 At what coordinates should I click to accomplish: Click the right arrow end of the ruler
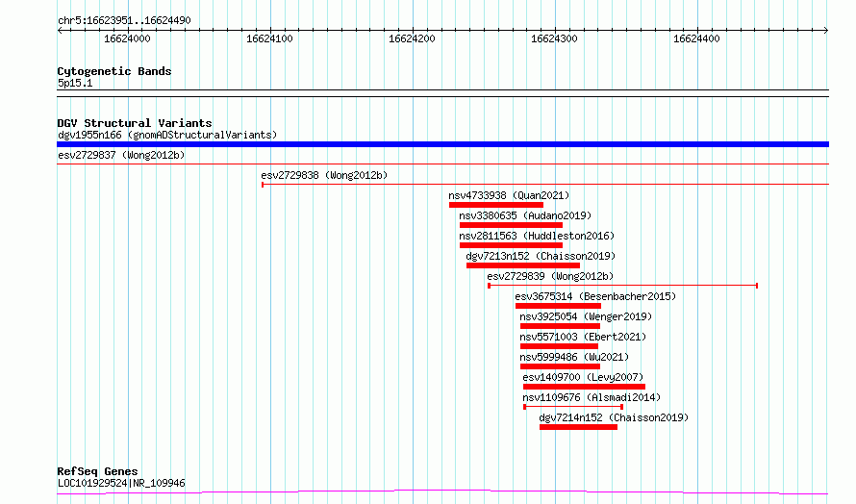tap(826, 31)
